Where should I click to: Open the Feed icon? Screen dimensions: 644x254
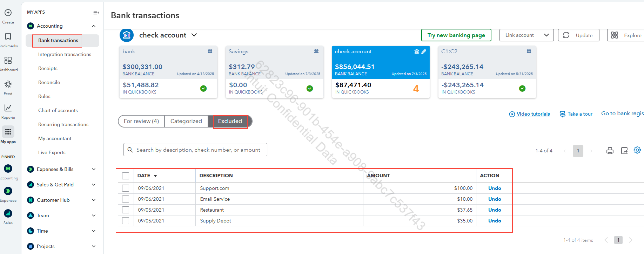tap(8, 84)
